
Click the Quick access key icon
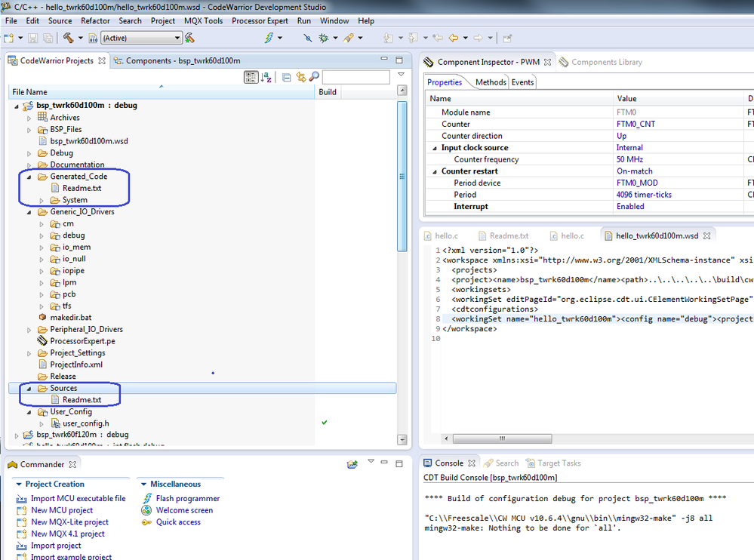pos(147,522)
